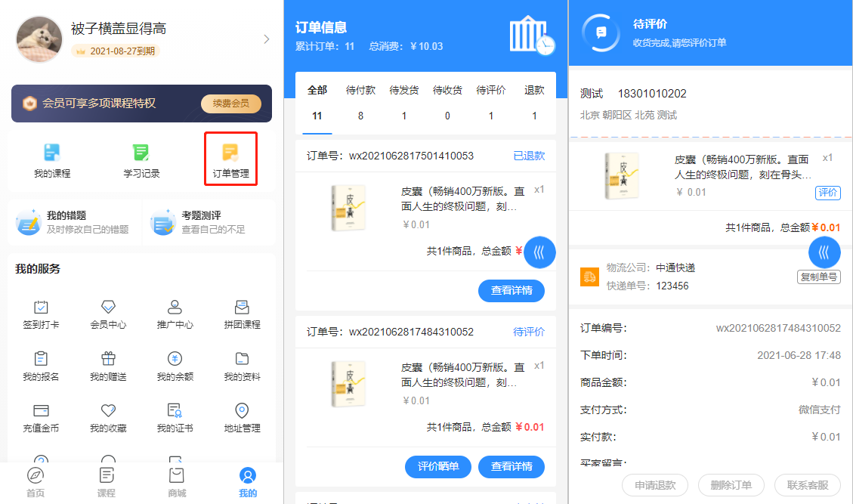Switch to 待付款 orders tab
Viewport: 853px width, 504px height.
point(360,103)
